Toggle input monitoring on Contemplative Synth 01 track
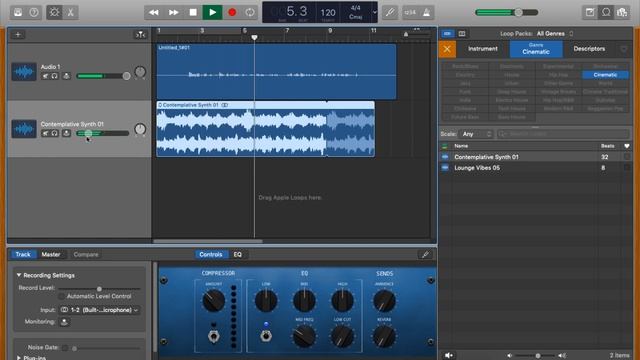 pos(67,133)
